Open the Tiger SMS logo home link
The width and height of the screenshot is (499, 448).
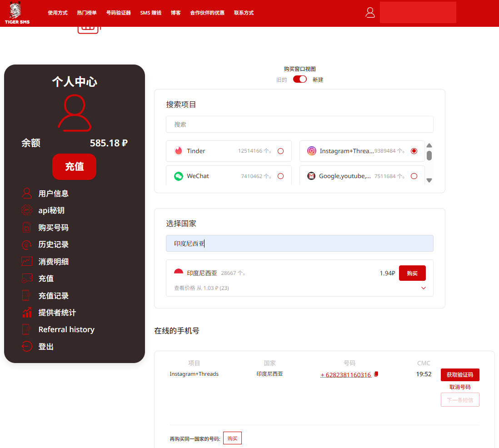[x=17, y=13]
